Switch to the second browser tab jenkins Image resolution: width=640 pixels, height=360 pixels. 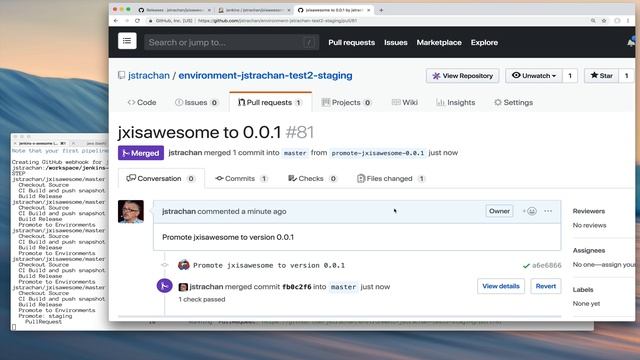coord(253,10)
